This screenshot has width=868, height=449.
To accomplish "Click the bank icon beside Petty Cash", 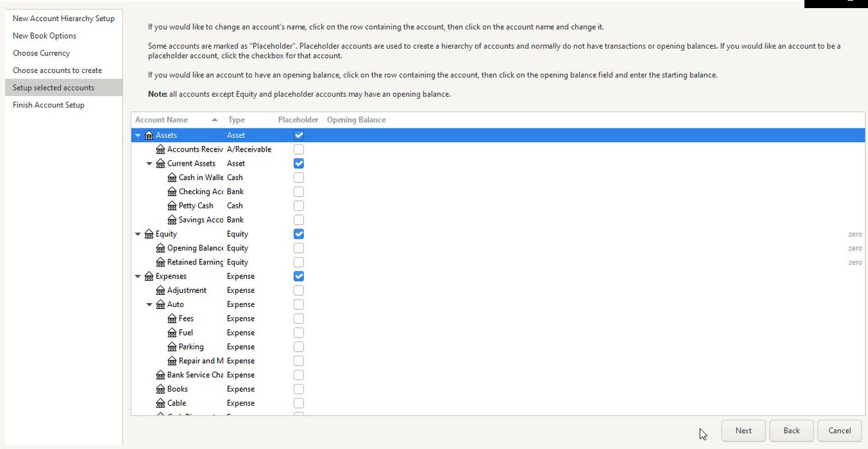I will point(172,206).
